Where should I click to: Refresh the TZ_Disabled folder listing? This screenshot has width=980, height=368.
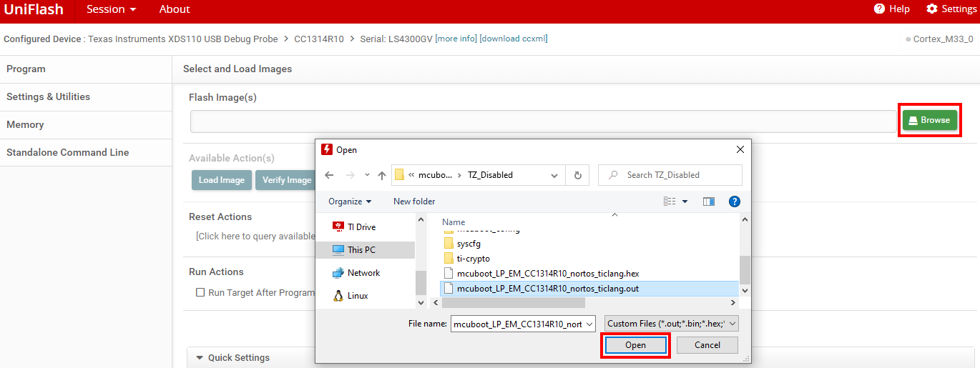pyautogui.click(x=577, y=175)
